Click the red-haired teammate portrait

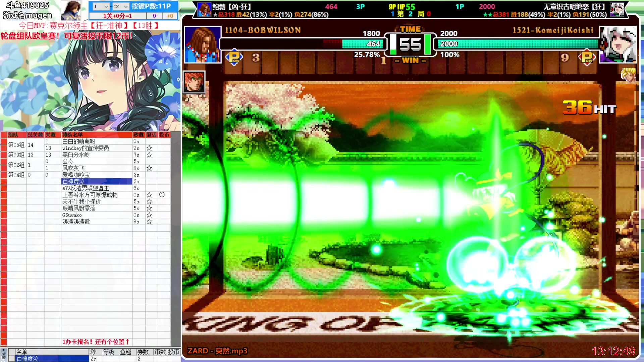pyautogui.click(x=194, y=82)
